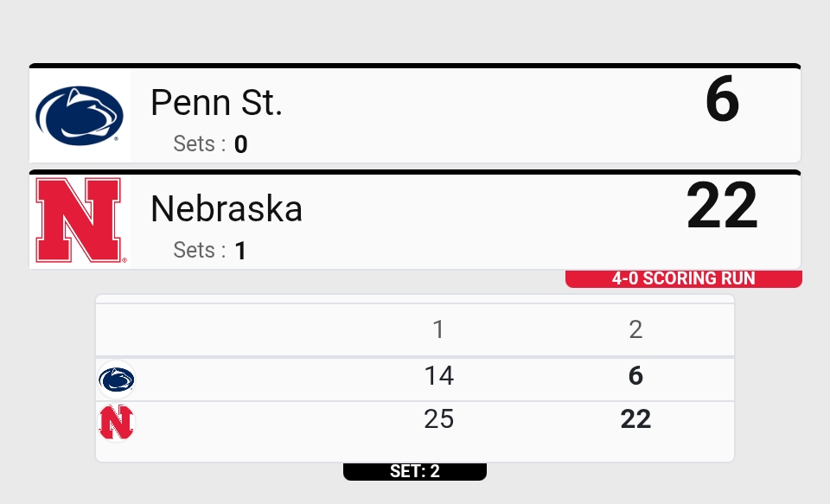Viewport: 830px width, 504px height.
Task: Click Penn St.'s Sets: 0 label
Action: coord(210,144)
